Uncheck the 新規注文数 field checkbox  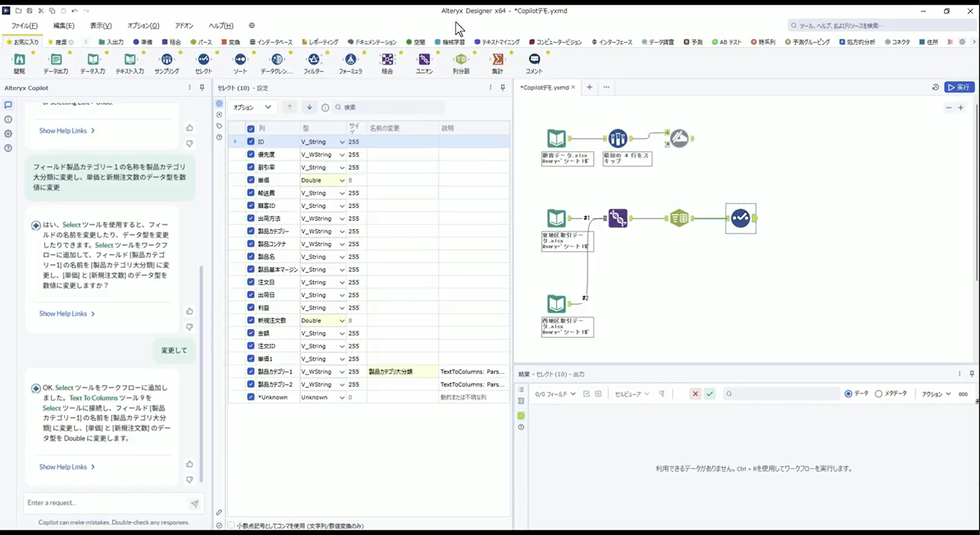pyautogui.click(x=251, y=320)
